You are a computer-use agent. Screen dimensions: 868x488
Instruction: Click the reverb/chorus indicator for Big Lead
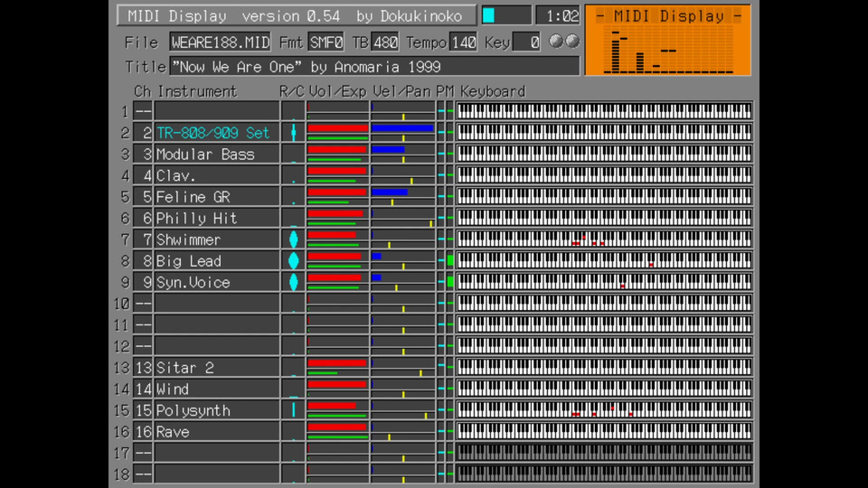(293, 260)
